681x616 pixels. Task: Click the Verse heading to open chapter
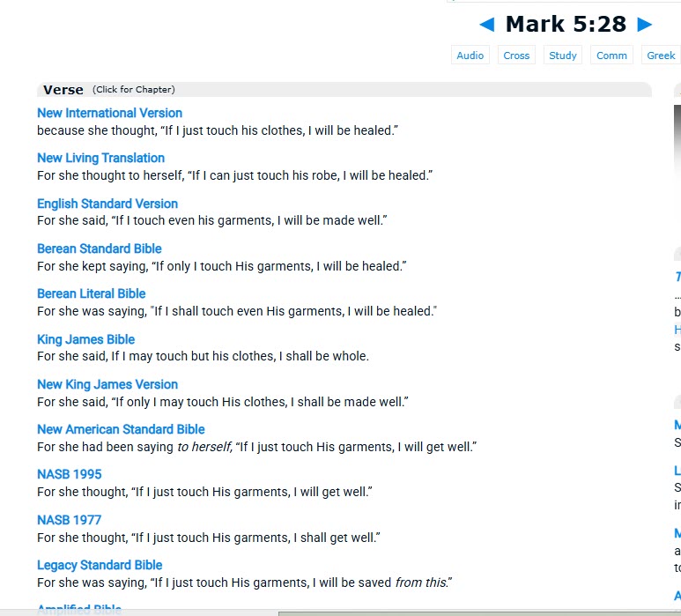tap(63, 90)
